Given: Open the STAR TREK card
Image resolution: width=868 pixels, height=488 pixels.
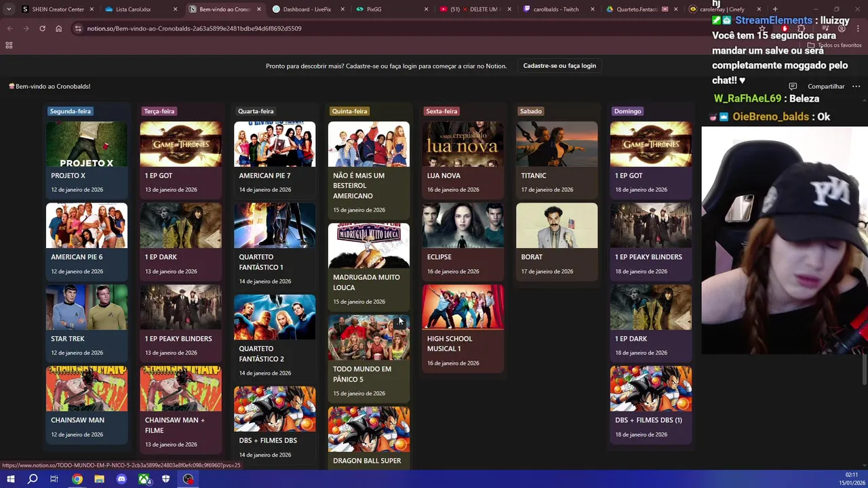Looking at the screenshot, I should tap(87, 323).
